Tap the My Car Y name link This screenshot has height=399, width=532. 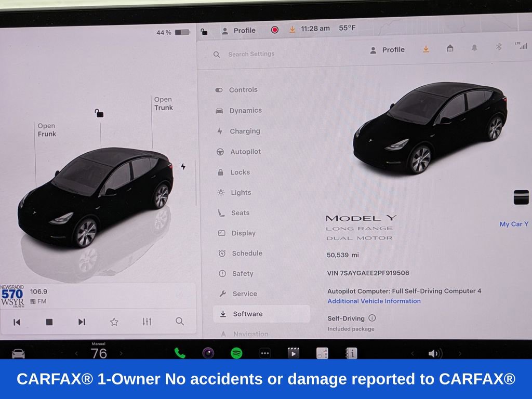pos(514,224)
